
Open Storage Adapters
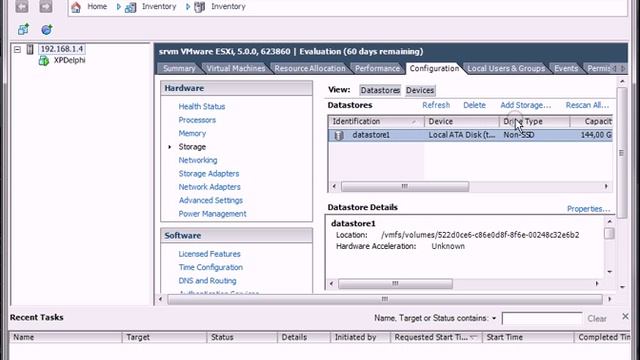209,174
